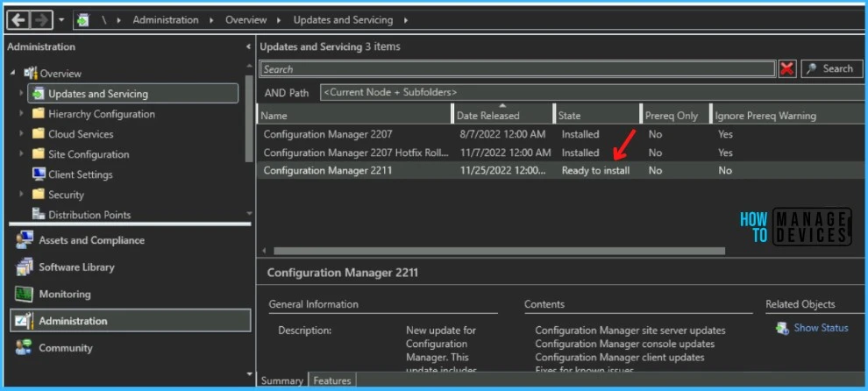Sort by the Date Released column header
This screenshot has width=868, height=391.
point(504,116)
